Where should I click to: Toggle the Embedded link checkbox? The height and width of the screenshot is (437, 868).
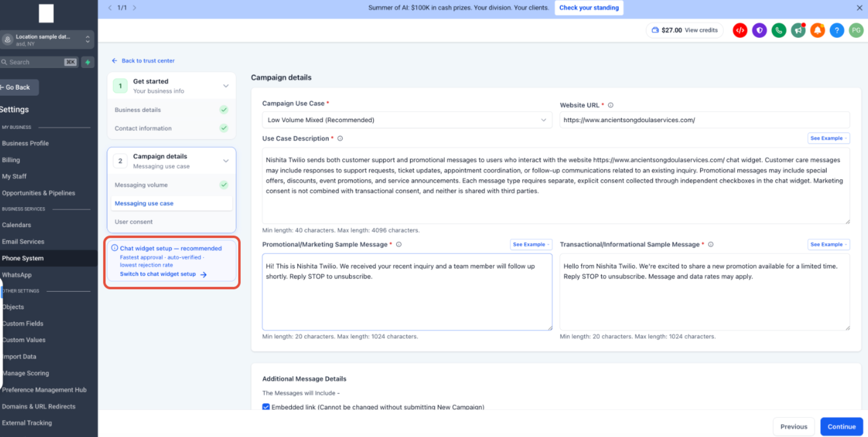click(x=266, y=407)
